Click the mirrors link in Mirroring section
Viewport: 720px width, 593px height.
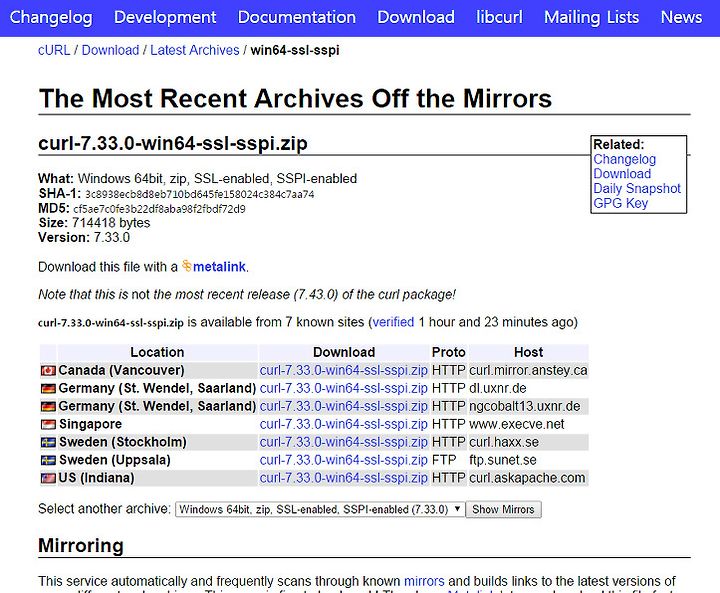[x=424, y=581]
